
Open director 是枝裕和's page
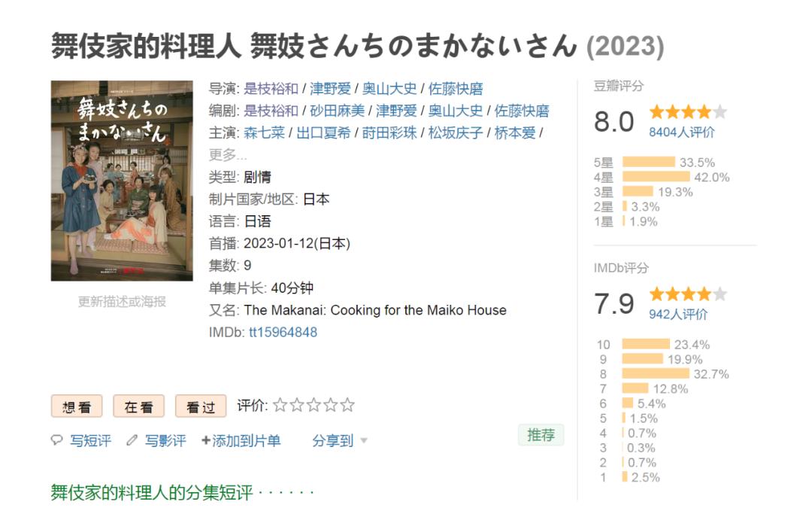(271, 89)
